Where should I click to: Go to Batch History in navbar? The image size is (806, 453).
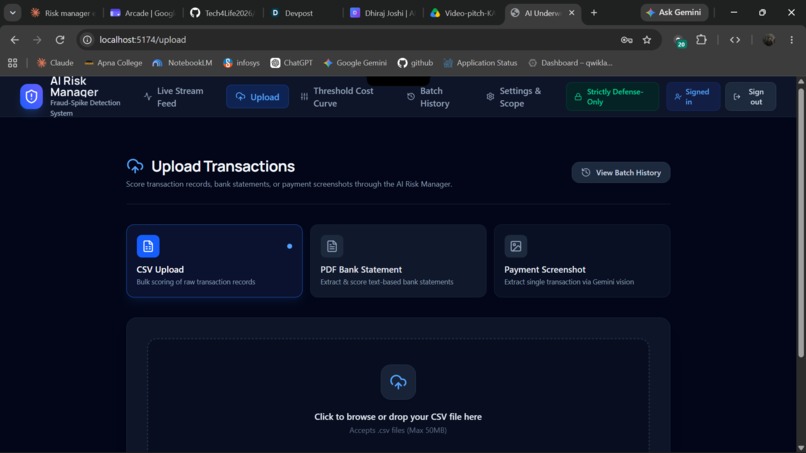(429, 97)
